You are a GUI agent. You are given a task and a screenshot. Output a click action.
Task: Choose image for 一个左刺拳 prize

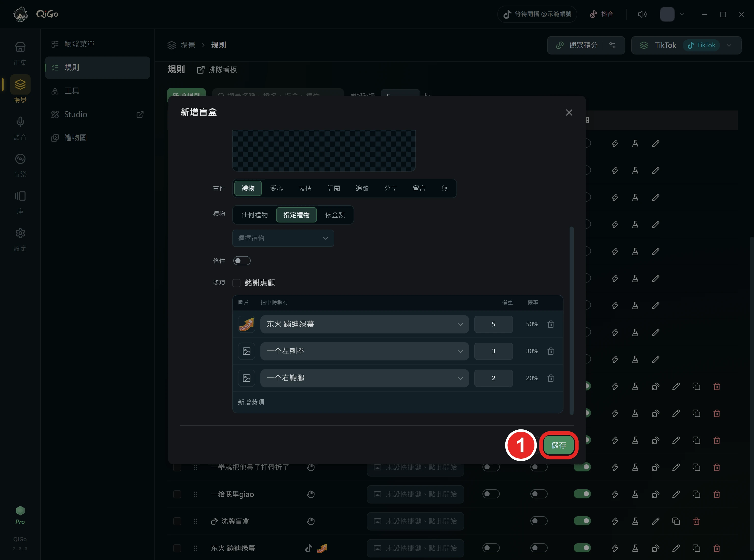coord(247,351)
